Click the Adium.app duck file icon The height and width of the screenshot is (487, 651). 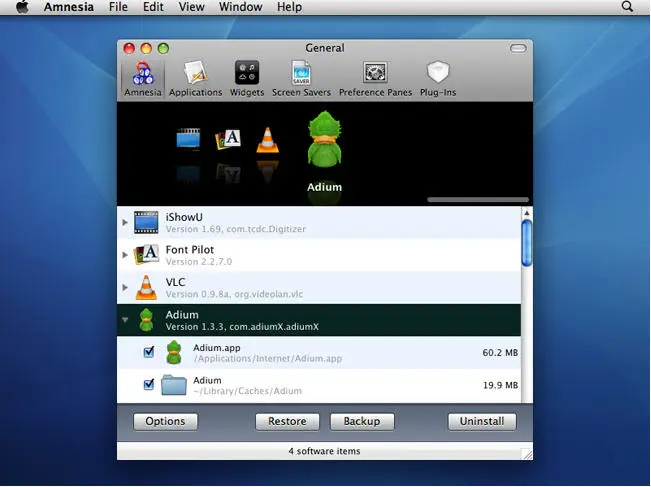click(x=174, y=352)
